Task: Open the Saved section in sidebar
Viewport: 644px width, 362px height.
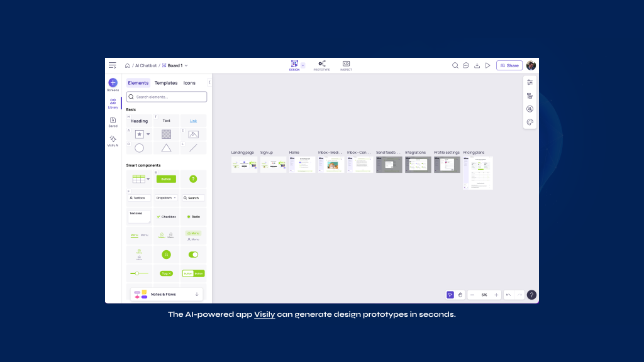Action: (113, 121)
